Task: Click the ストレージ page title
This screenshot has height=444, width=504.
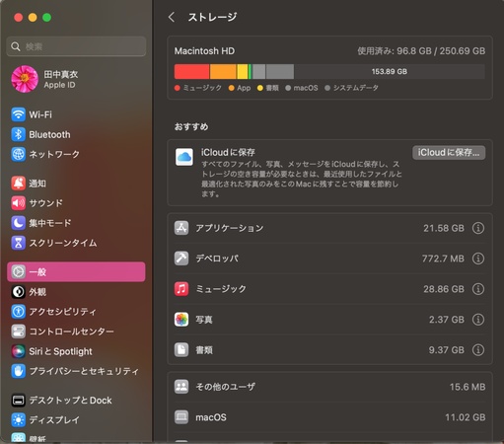Action: 212,17
